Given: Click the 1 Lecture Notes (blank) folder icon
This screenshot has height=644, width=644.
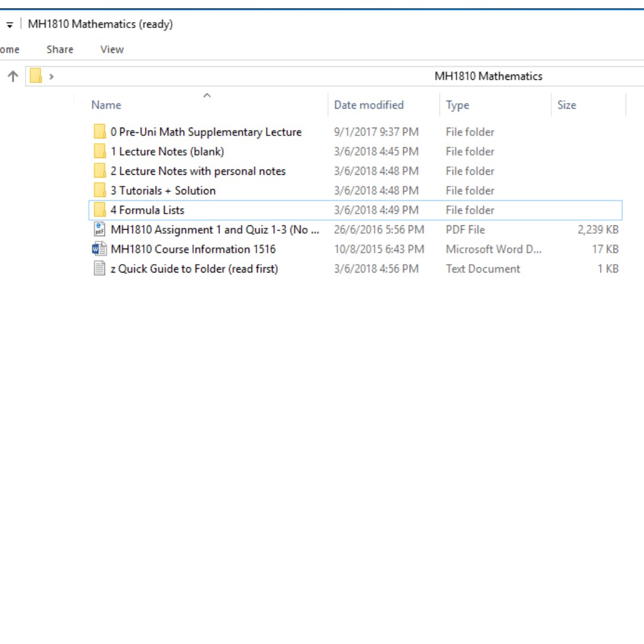Looking at the screenshot, I should [100, 151].
